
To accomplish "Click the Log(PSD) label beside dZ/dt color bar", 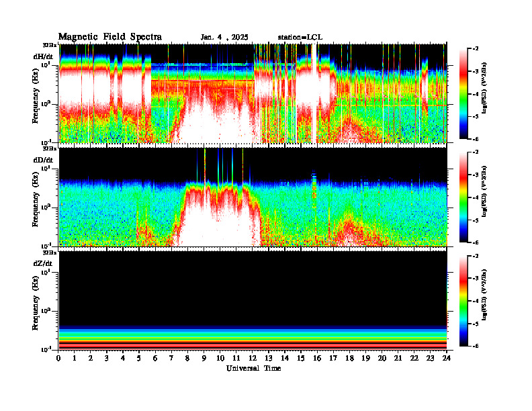I will [x=484, y=295].
